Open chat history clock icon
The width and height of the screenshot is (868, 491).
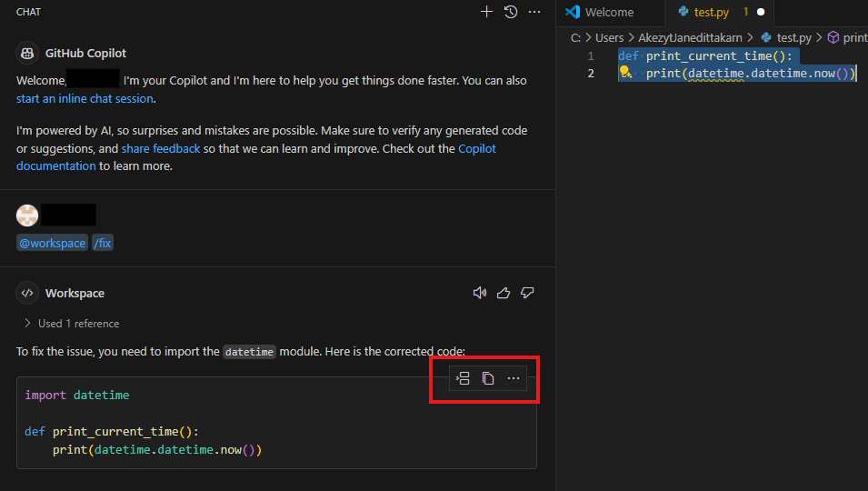[511, 12]
